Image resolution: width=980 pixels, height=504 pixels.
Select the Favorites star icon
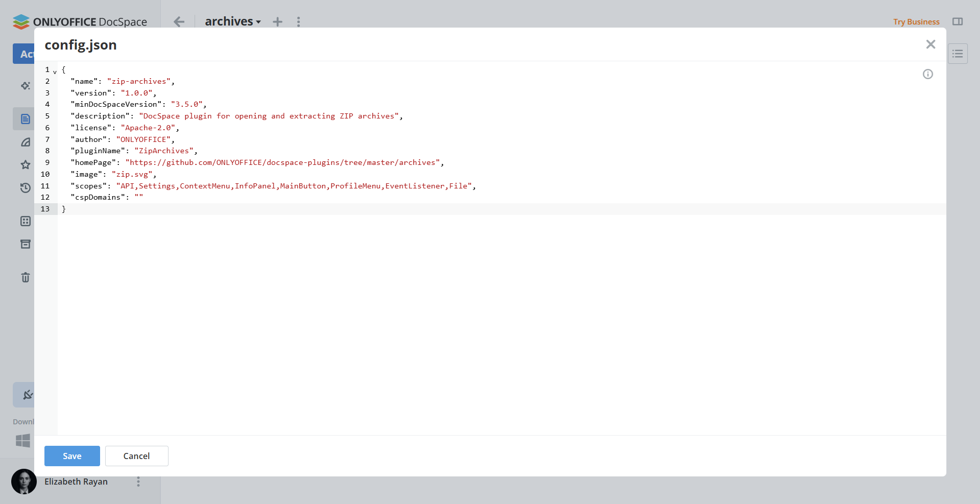coord(25,165)
